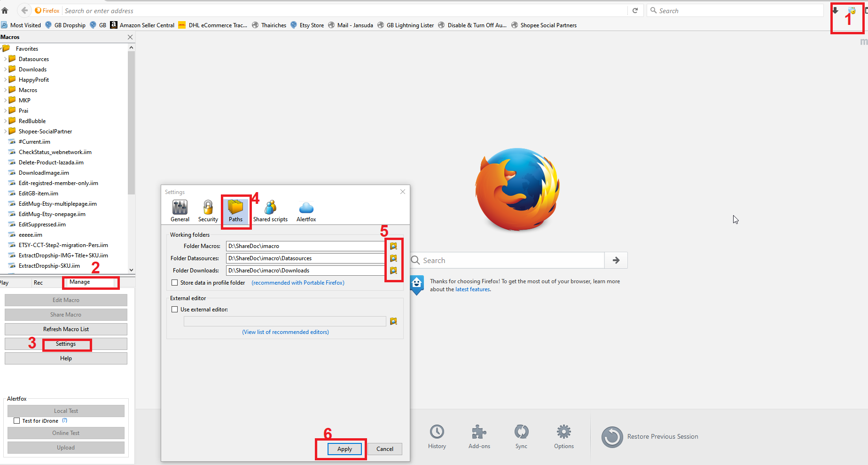Image resolution: width=868 pixels, height=465 pixels.
Task: Collapse the Favorites root folder
Action: pyautogui.click(x=1, y=49)
